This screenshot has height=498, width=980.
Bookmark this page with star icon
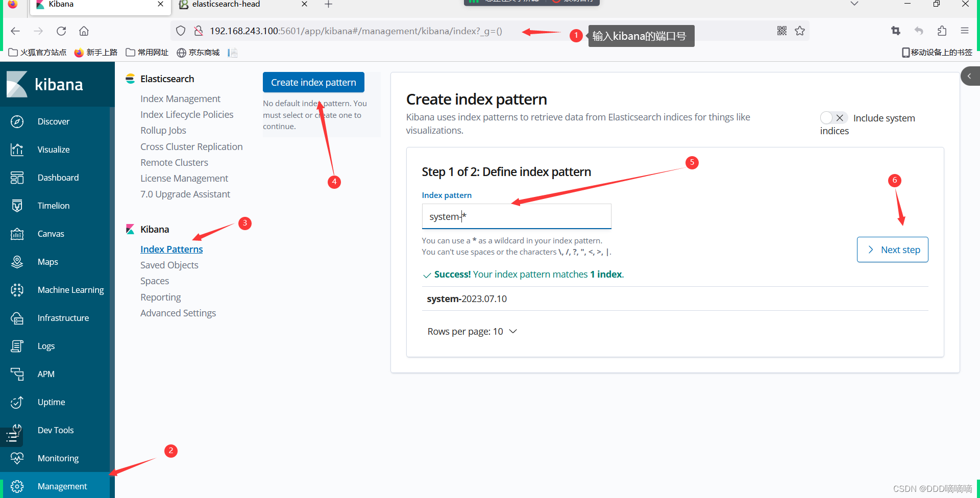click(x=800, y=31)
